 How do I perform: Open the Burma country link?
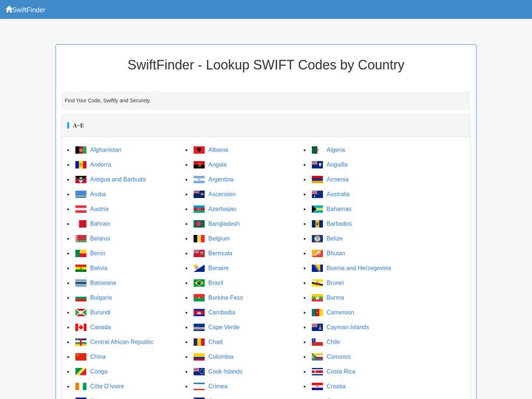pyautogui.click(x=335, y=298)
